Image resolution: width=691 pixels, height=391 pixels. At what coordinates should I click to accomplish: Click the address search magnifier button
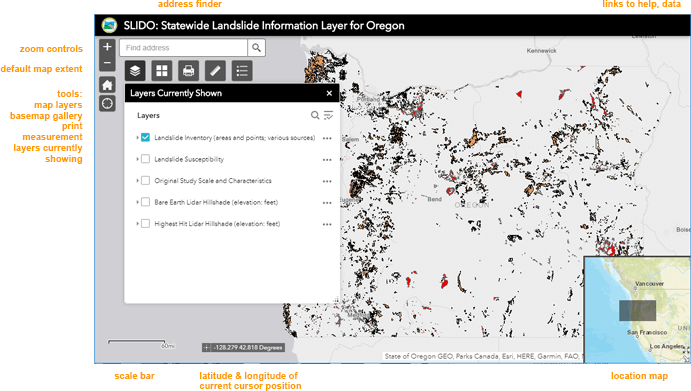(x=256, y=48)
